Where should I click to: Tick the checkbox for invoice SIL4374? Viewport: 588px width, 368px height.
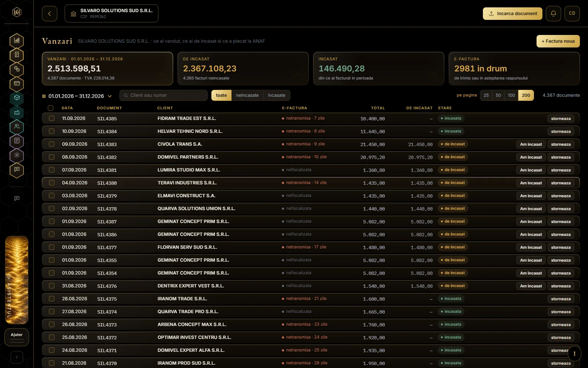52,312
